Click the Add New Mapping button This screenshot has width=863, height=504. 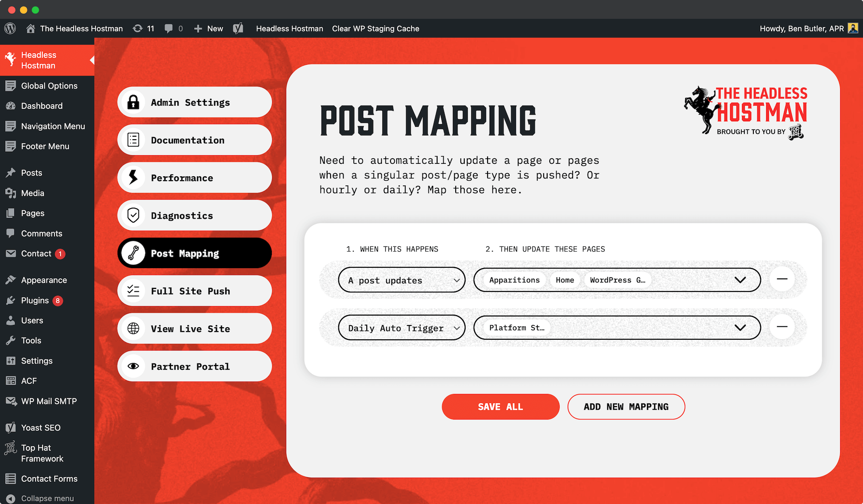click(x=626, y=407)
